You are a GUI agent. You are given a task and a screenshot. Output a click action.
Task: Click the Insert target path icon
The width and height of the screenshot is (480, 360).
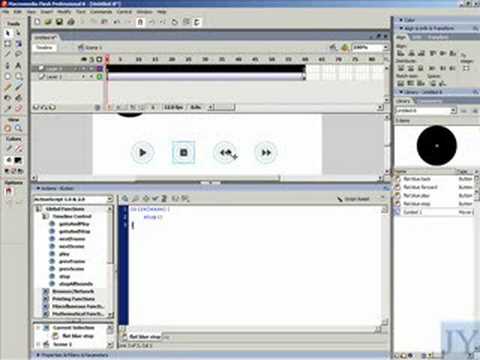pos(146,199)
